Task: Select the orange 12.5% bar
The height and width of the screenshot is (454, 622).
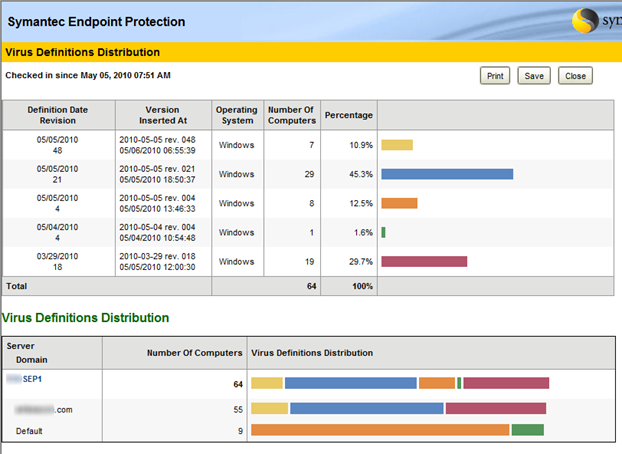Action: click(399, 203)
